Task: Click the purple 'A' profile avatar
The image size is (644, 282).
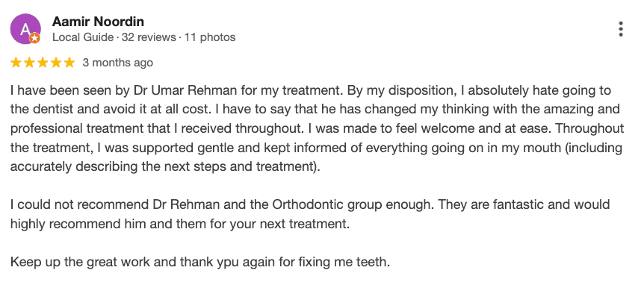Action: [x=25, y=28]
